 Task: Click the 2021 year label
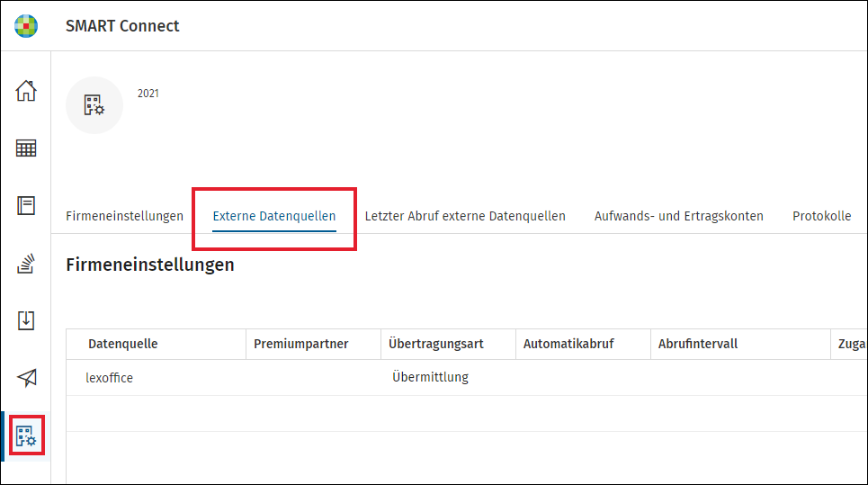(x=148, y=94)
